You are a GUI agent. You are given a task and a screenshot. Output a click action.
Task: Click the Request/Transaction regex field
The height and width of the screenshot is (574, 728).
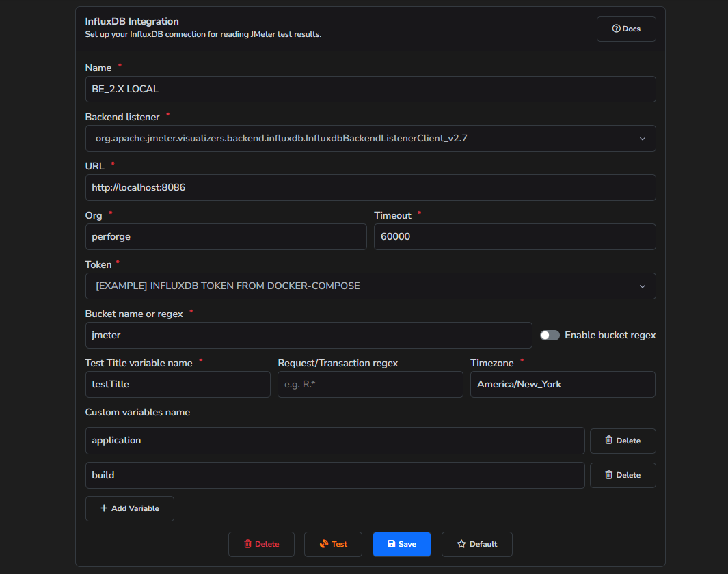370,384
